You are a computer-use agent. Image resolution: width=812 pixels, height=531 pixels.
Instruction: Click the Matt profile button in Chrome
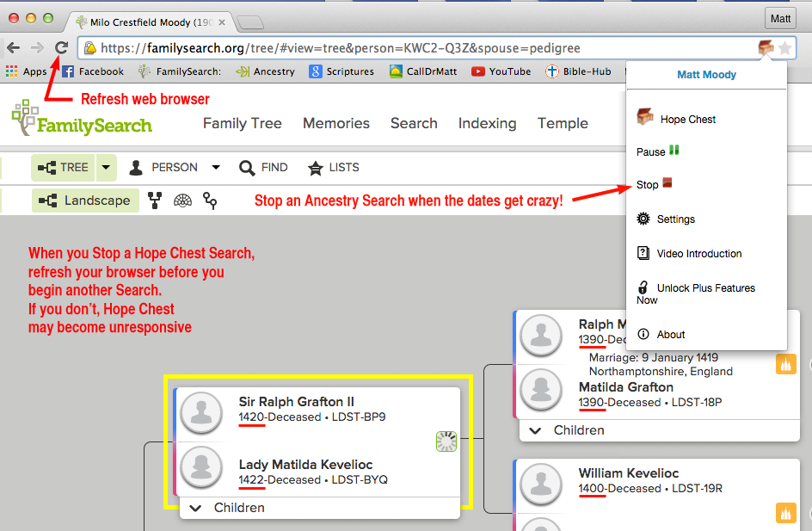pyautogui.click(x=780, y=19)
